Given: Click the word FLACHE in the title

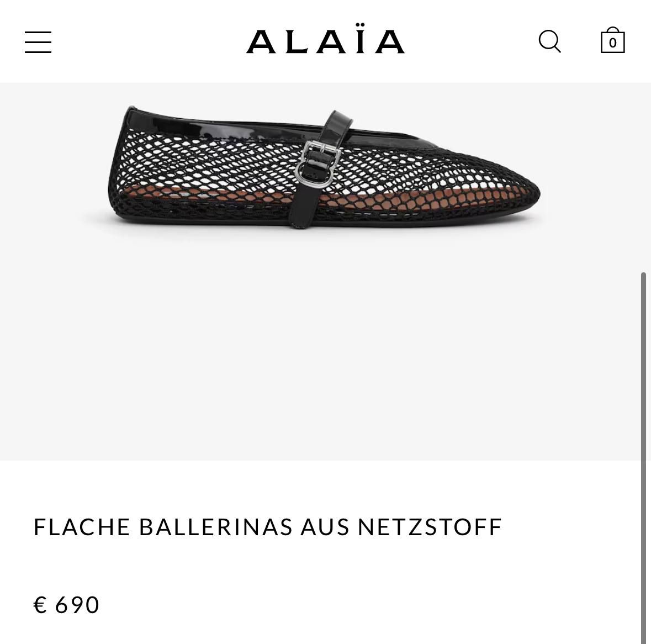Looking at the screenshot, I should (82, 527).
